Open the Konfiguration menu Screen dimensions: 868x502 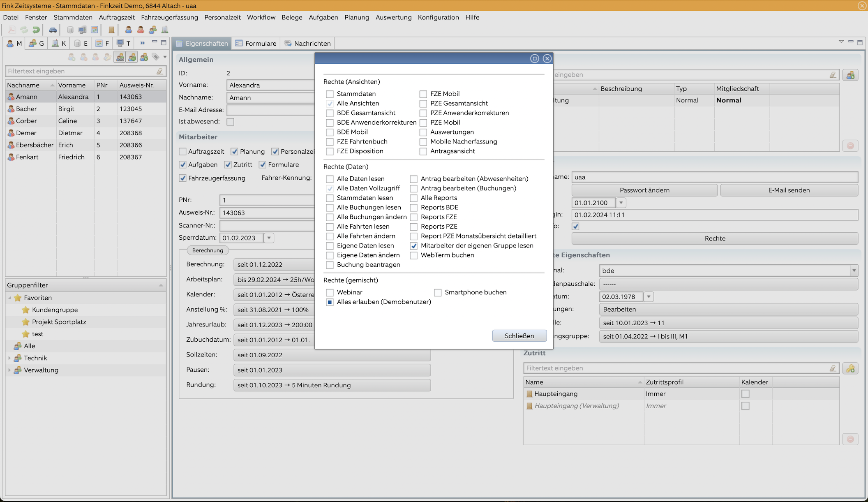(x=438, y=17)
